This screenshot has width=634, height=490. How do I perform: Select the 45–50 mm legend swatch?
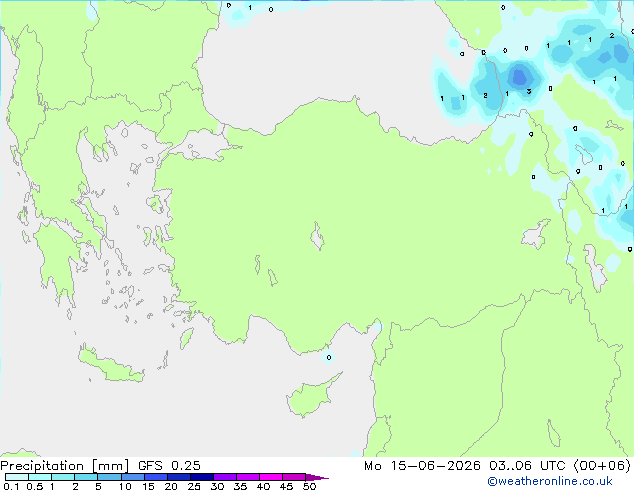click(294, 477)
